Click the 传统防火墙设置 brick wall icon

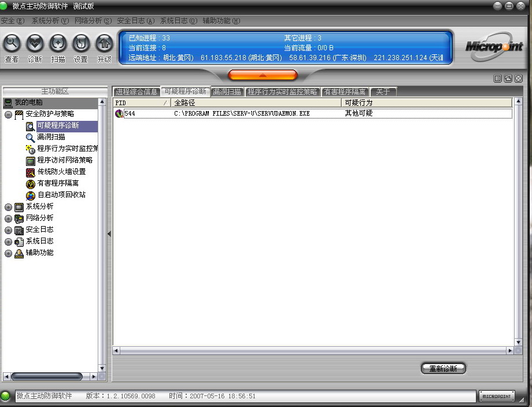coord(30,172)
